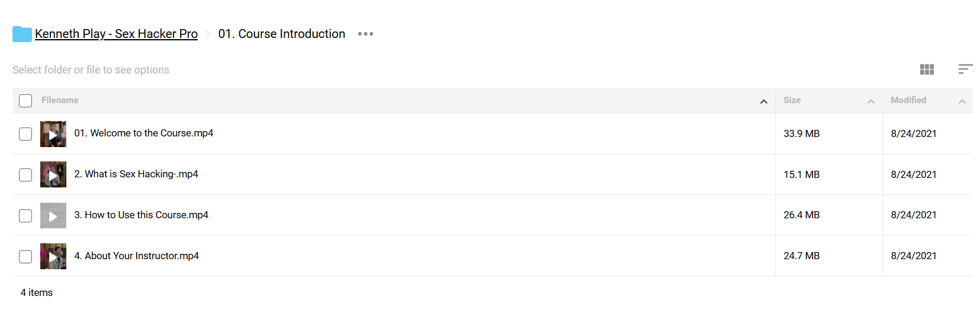980x309 pixels.
Task: Toggle the Modified column sort arrow
Action: point(962,101)
